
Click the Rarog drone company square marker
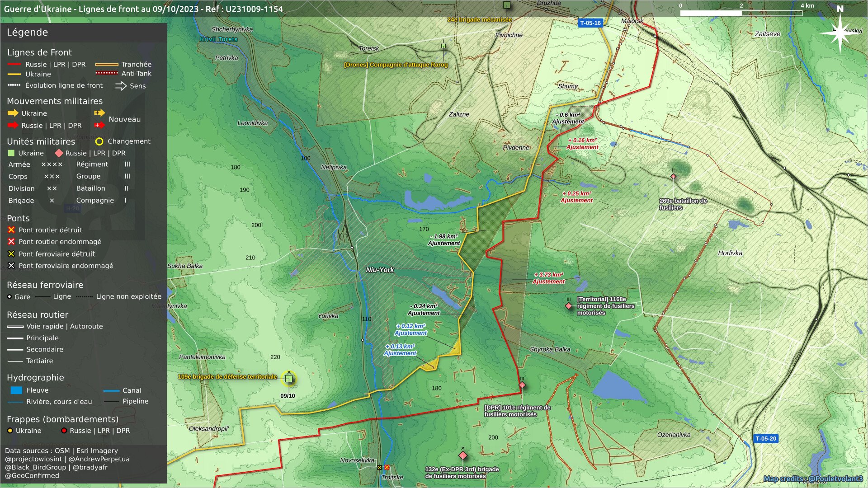pyautogui.click(x=443, y=46)
